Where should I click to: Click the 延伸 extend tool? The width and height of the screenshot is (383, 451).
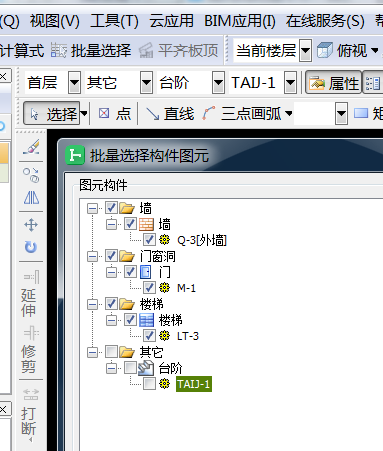point(30,294)
